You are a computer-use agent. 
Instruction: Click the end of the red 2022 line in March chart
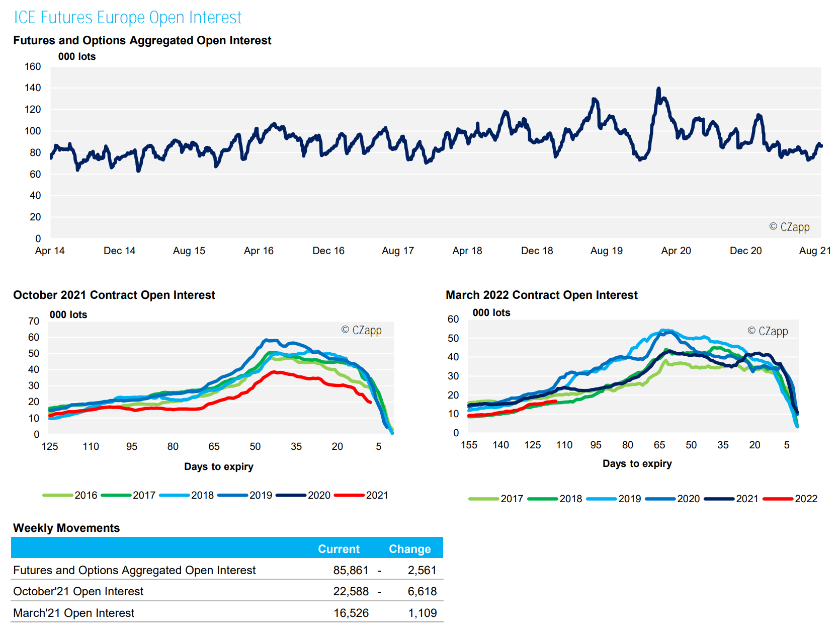point(555,402)
